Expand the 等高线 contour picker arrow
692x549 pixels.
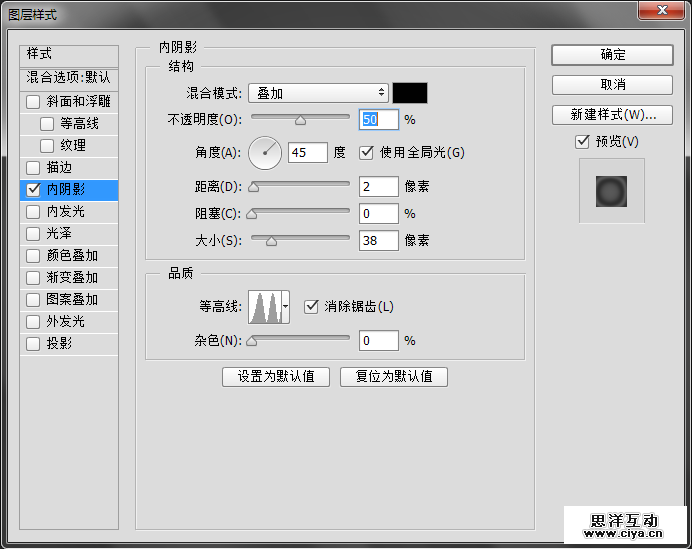285,307
